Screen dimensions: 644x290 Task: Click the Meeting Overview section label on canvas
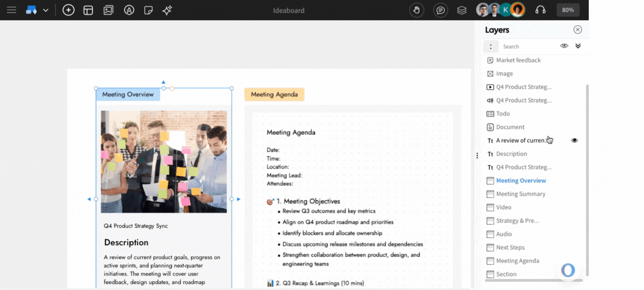click(128, 94)
